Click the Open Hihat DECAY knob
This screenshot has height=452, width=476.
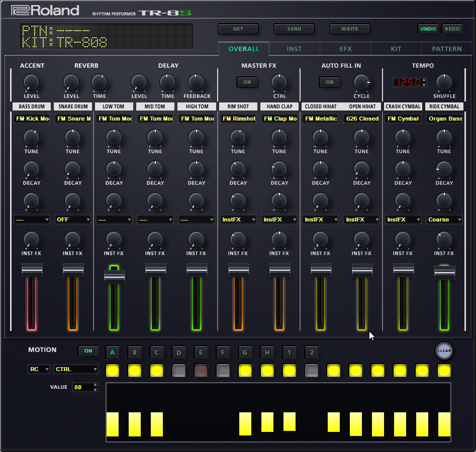pyautogui.click(x=362, y=170)
